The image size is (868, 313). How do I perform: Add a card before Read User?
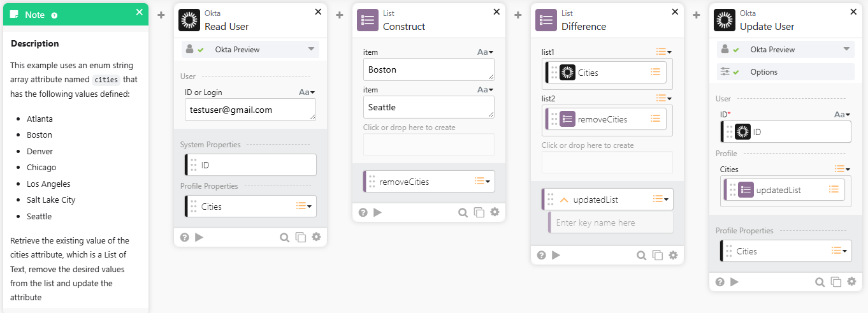pos(161,15)
